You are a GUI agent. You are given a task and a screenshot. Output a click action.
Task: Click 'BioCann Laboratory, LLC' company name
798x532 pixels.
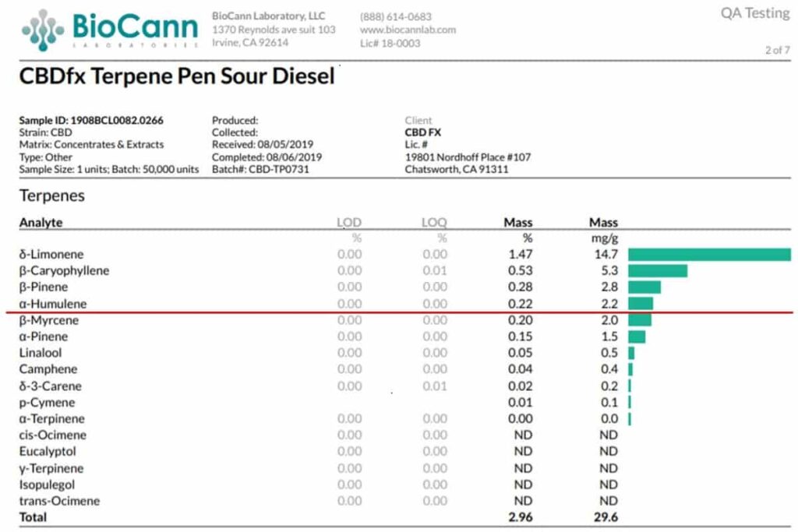[x=269, y=16]
